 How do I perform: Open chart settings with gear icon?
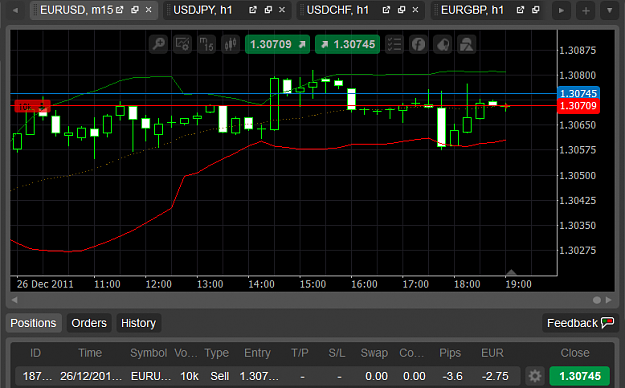tap(183, 44)
